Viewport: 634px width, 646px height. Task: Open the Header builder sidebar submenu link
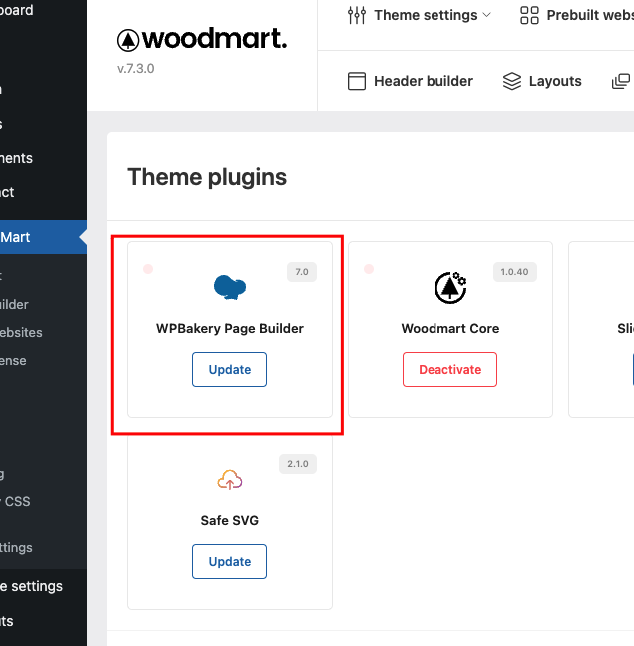(14, 304)
